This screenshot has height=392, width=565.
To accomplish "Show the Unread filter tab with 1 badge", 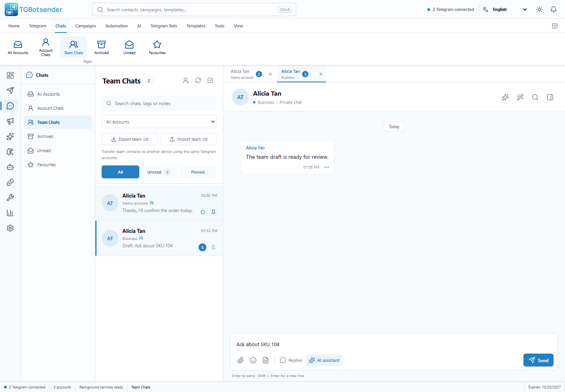I will tap(159, 172).
